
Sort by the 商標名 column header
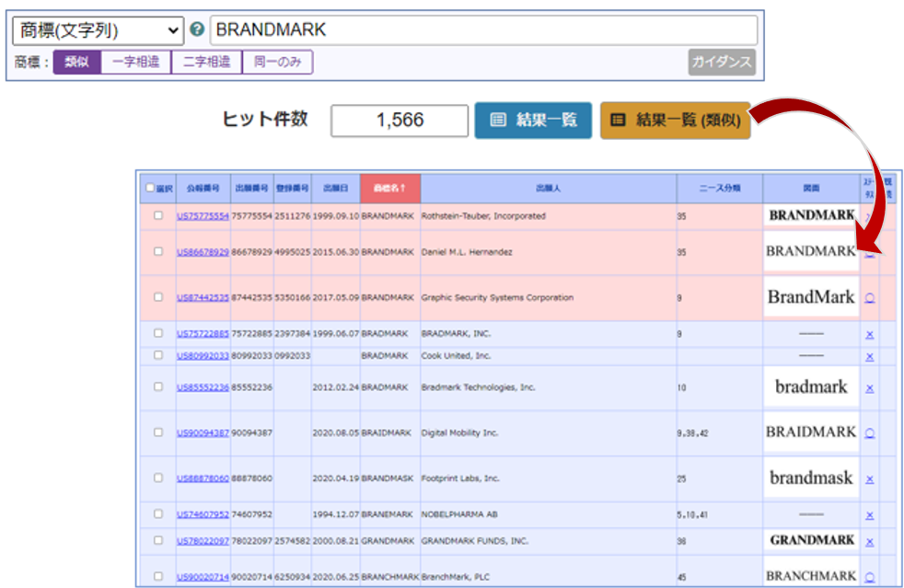tap(390, 189)
